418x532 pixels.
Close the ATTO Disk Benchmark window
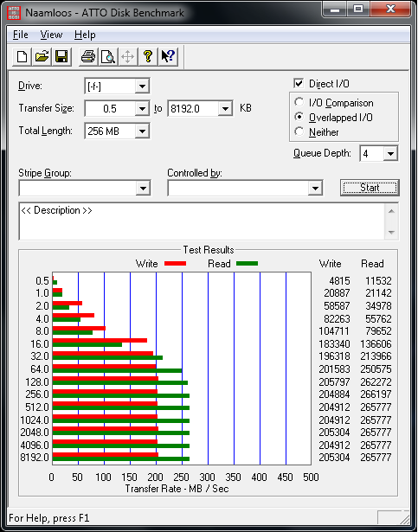[390, 10]
